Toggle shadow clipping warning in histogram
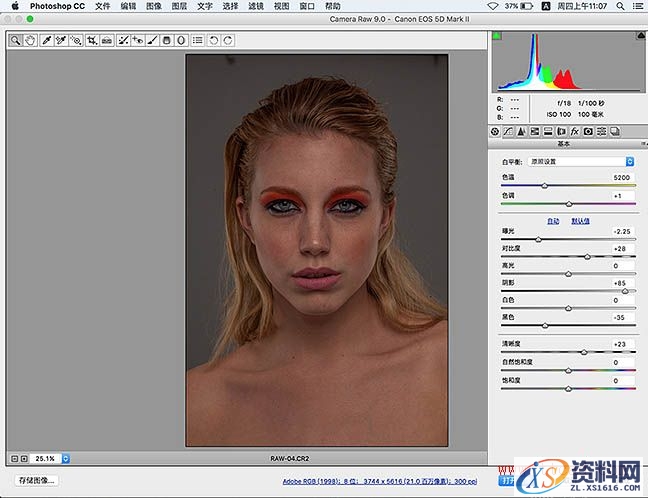 click(x=497, y=37)
